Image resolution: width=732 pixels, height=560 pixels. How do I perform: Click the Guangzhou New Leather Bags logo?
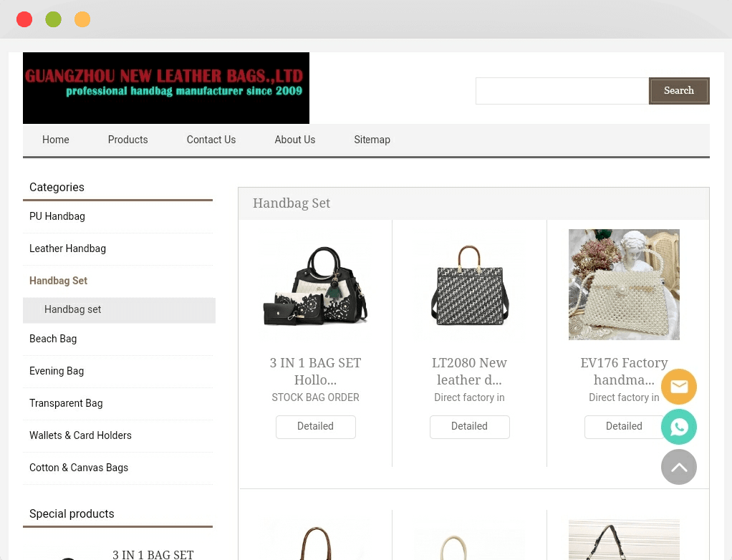tap(166, 88)
